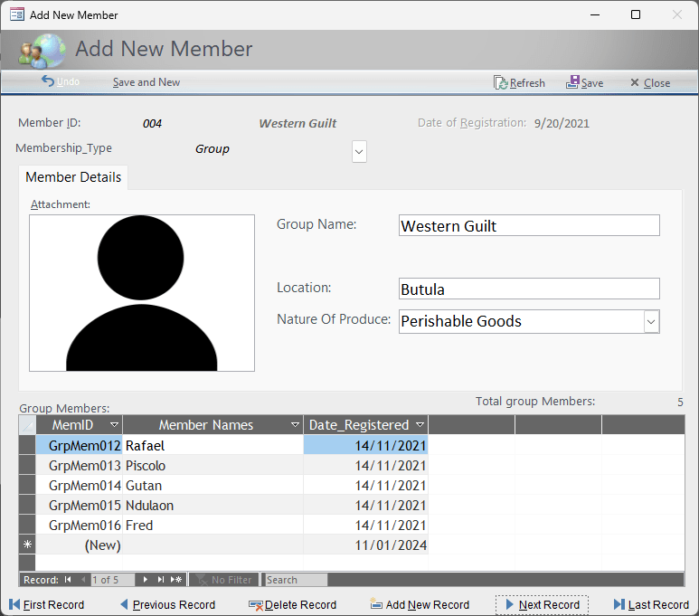The width and height of the screenshot is (699, 616).
Task: Click cell GrpMem015
Action: coord(79,505)
